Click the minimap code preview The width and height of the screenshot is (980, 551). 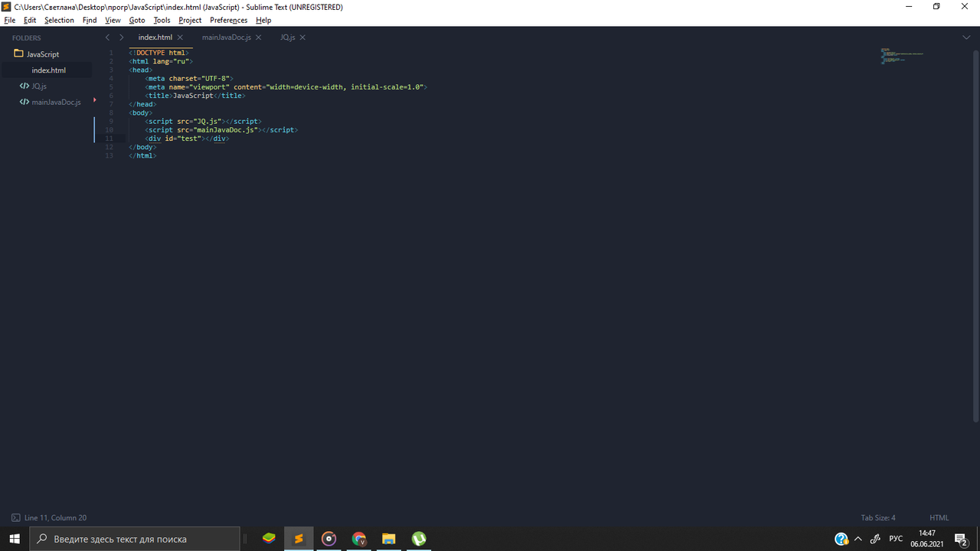click(x=902, y=55)
